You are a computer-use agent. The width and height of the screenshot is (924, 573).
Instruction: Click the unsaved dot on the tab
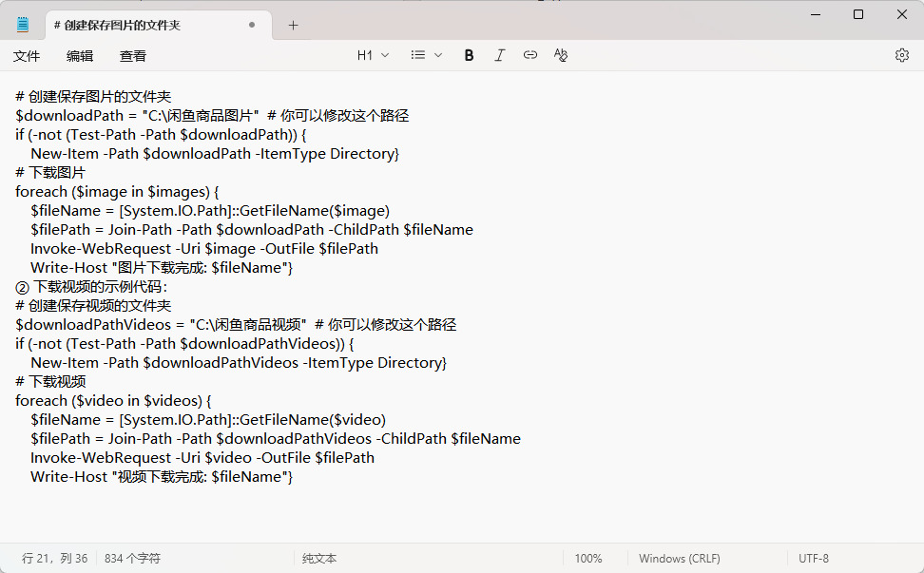[x=252, y=25]
